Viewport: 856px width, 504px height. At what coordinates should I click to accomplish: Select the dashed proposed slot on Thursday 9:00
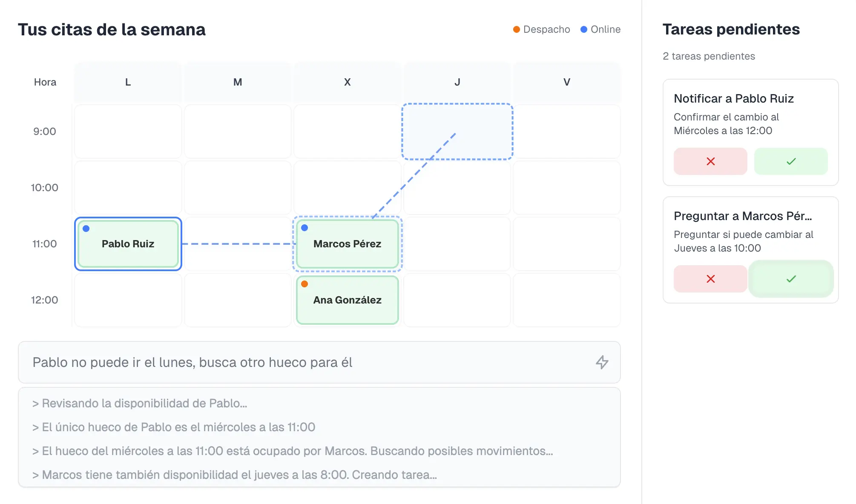pos(457,131)
